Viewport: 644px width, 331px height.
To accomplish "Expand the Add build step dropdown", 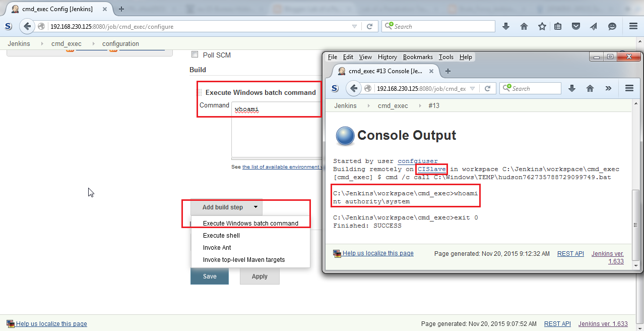I will click(x=226, y=207).
